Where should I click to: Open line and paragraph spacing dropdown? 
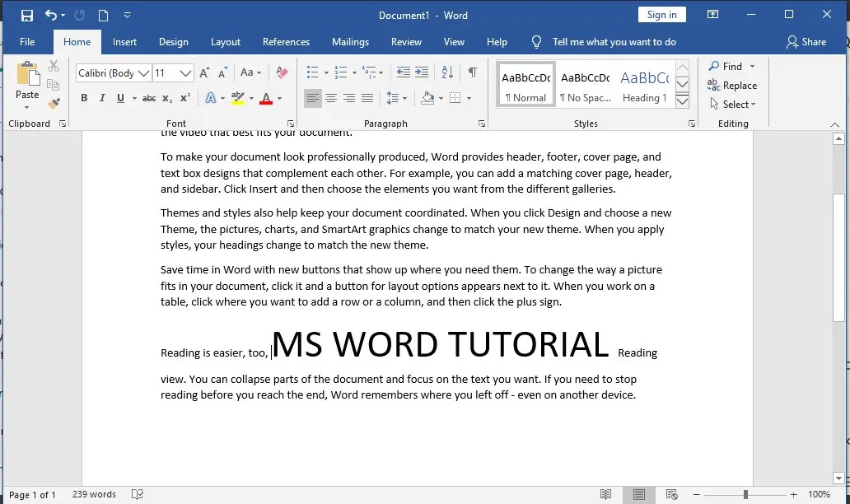point(396,98)
